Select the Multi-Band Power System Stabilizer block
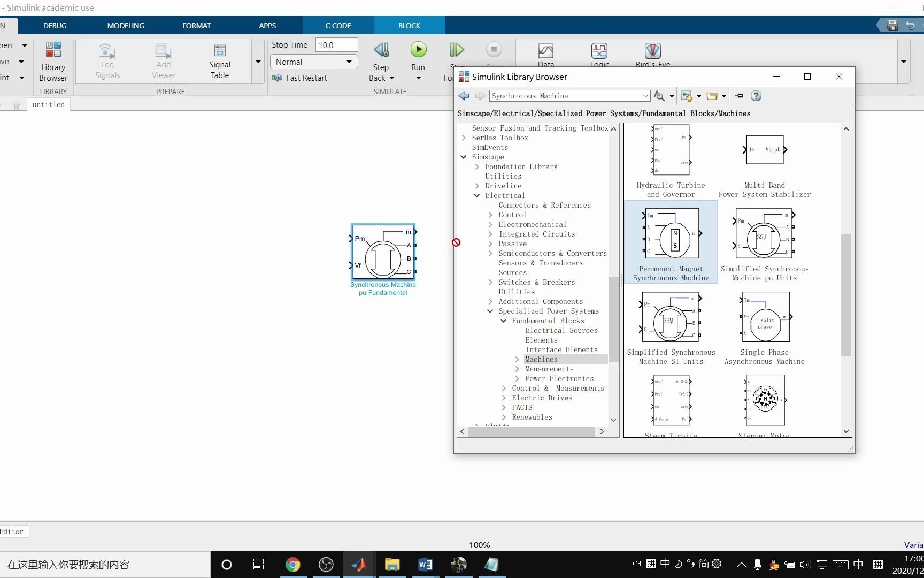The width and height of the screenshot is (924, 578). pos(765,166)
